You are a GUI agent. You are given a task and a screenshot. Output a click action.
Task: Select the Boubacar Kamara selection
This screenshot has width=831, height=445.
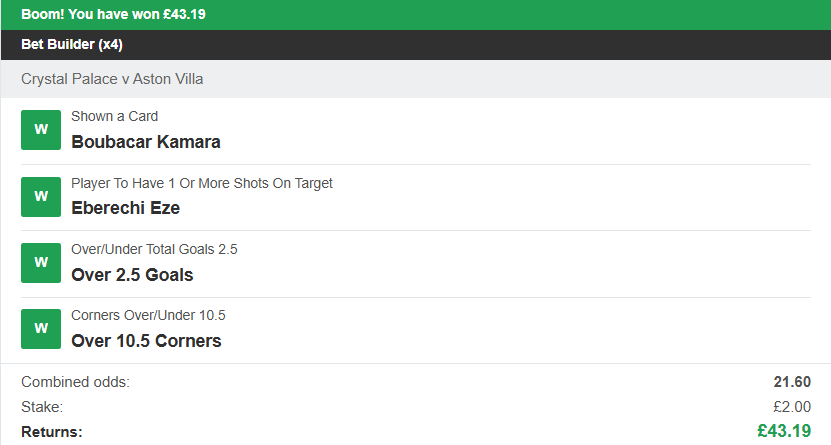tap(146, 142)
